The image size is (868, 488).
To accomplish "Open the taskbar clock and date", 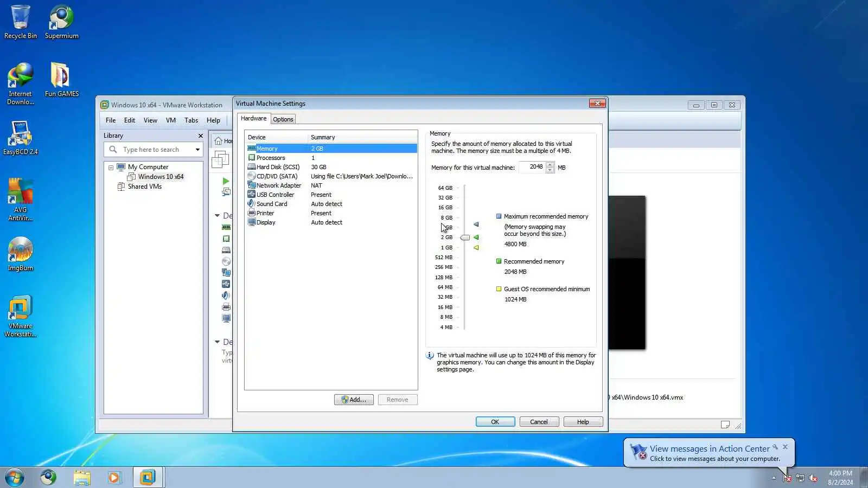I will click(840, 478).
